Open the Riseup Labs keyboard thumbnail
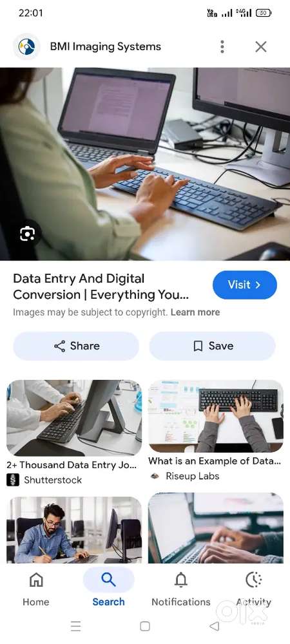Image resolution: width=290 pixels, height=644 pixels. click(x=216, y=416)
